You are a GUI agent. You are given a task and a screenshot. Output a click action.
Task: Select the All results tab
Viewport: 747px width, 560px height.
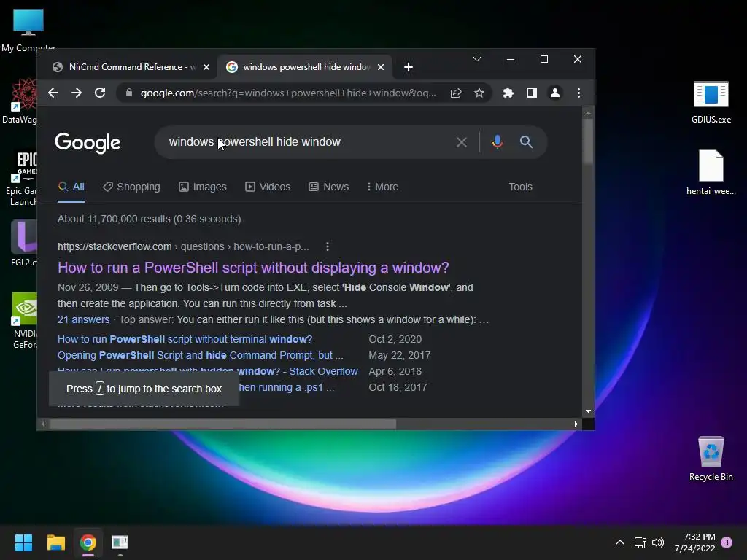71,187
